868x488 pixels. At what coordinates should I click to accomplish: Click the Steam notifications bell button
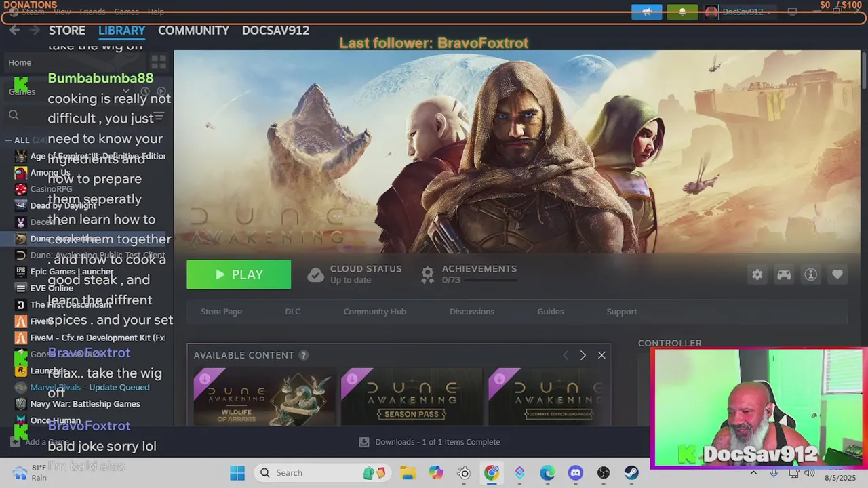[682, 12]
